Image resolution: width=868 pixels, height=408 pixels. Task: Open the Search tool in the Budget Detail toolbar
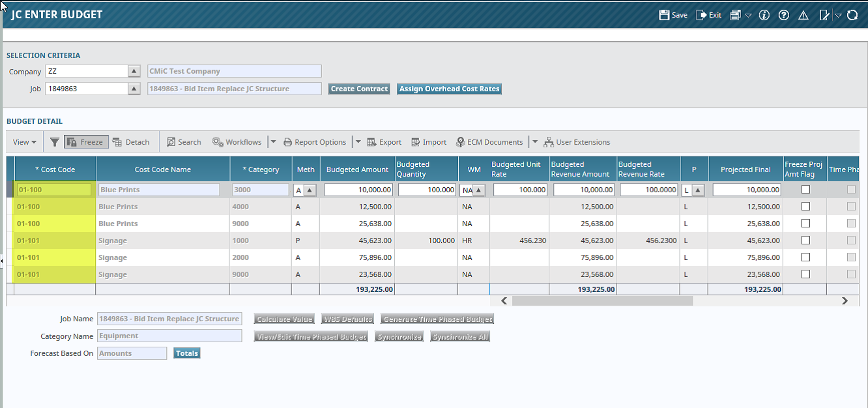(184, 141)
